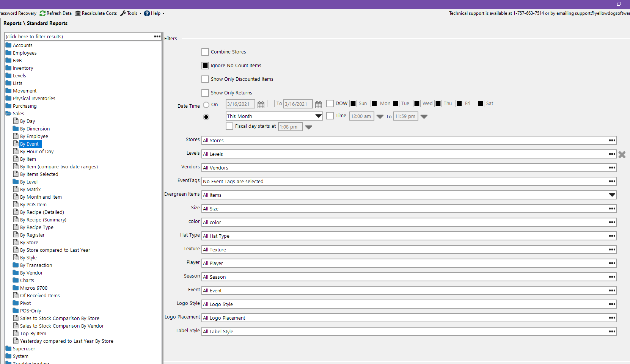
Task: Toggle the Sun day checkbox
Action: point(353,104)
